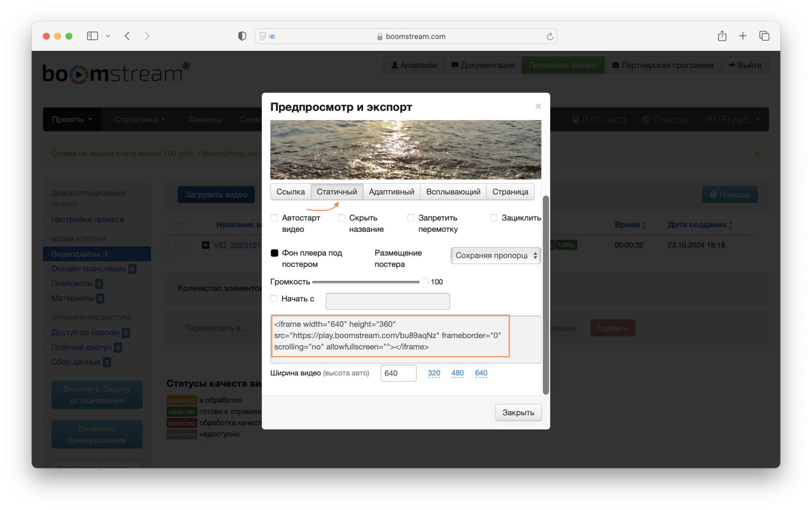This screenshot has width=812, height=510.
Task: Switch to the Всплывающий tab
Action: click(453, 192)
